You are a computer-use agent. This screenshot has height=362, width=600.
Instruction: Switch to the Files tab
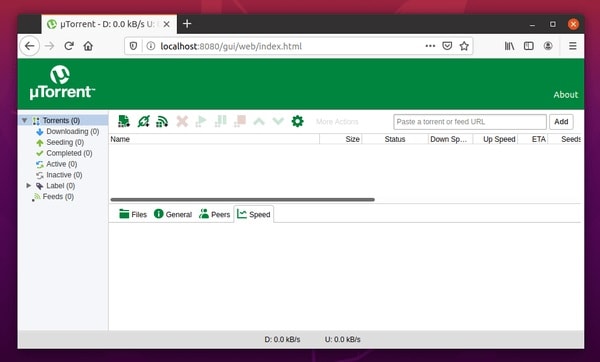pyautogui.click(x=133, y=214)
